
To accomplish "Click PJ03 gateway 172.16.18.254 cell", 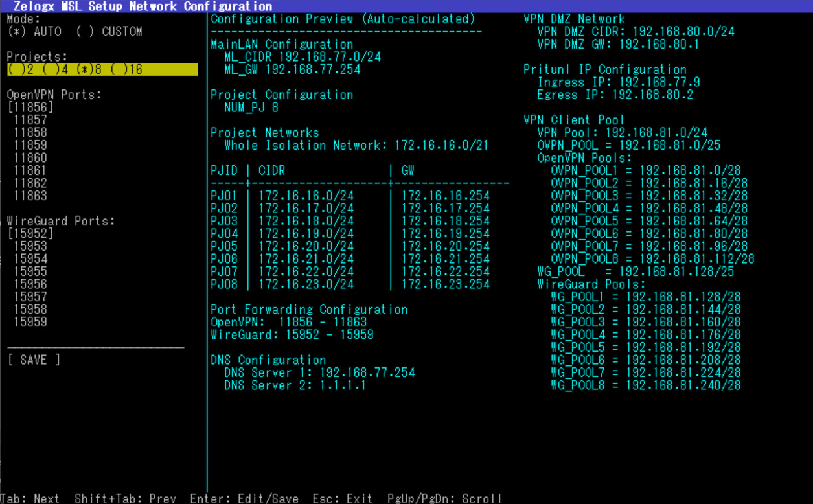I will pyautogui.click(x=446, y=221).
